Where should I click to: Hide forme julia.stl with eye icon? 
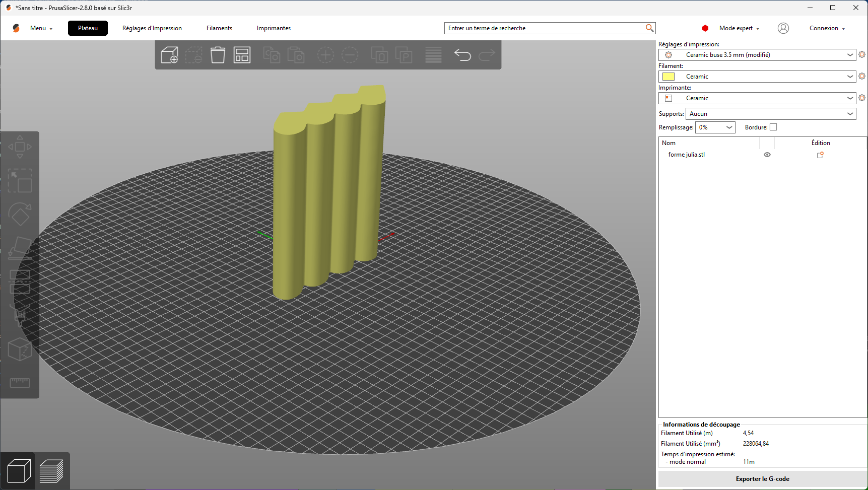click(x=767, y=155)
